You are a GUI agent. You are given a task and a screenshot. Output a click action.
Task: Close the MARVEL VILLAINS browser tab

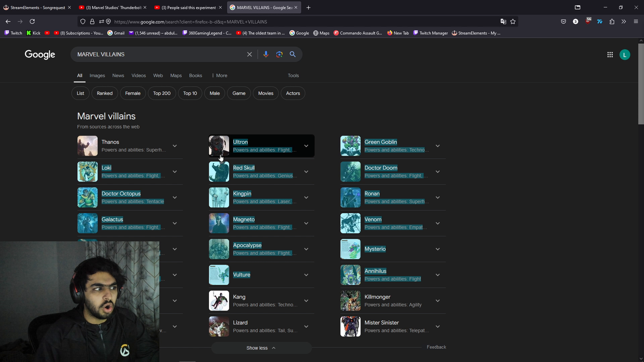[296, 8]
